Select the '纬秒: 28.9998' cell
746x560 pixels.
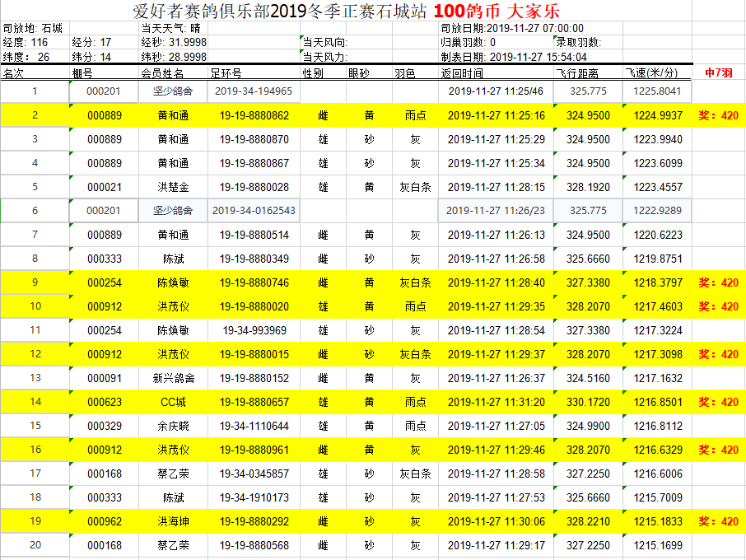(174, 57)
